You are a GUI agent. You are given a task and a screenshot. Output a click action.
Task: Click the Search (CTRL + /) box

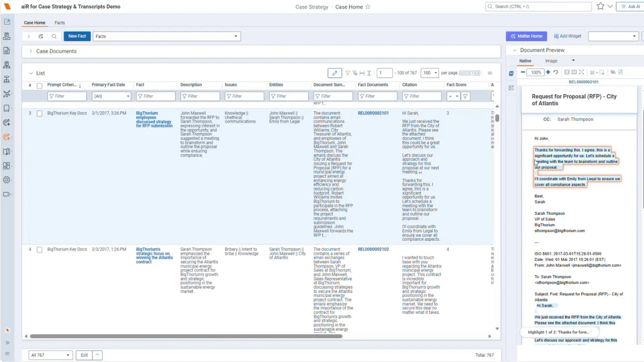click(x=538, y=7)
